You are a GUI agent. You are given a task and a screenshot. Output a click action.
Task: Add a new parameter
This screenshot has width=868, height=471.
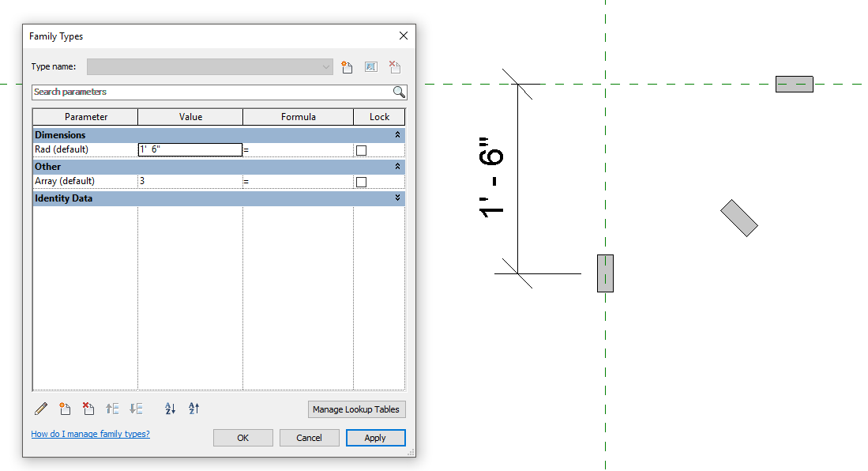coord(65,409)
